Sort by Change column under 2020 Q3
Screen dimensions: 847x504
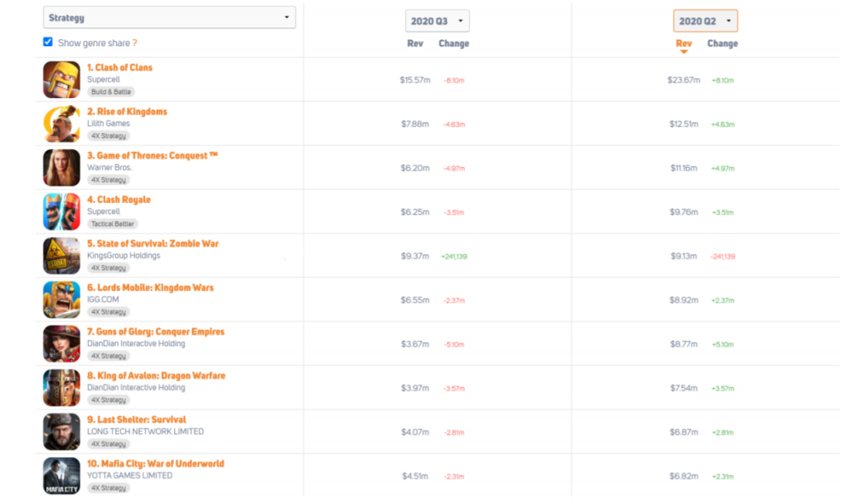[x=453, y=44]
